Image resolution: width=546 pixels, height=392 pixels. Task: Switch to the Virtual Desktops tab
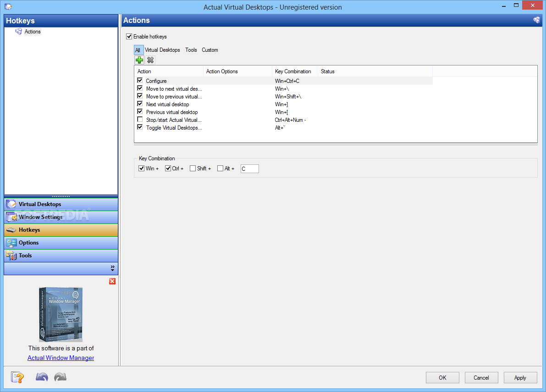162,50
